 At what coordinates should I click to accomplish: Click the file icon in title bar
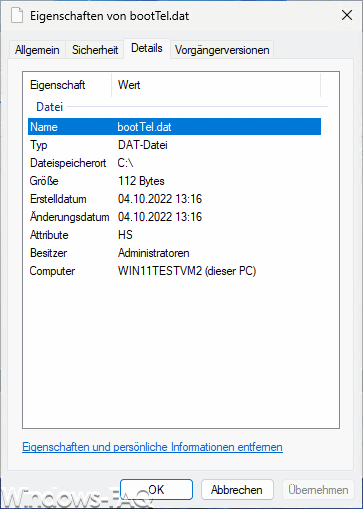17,16
